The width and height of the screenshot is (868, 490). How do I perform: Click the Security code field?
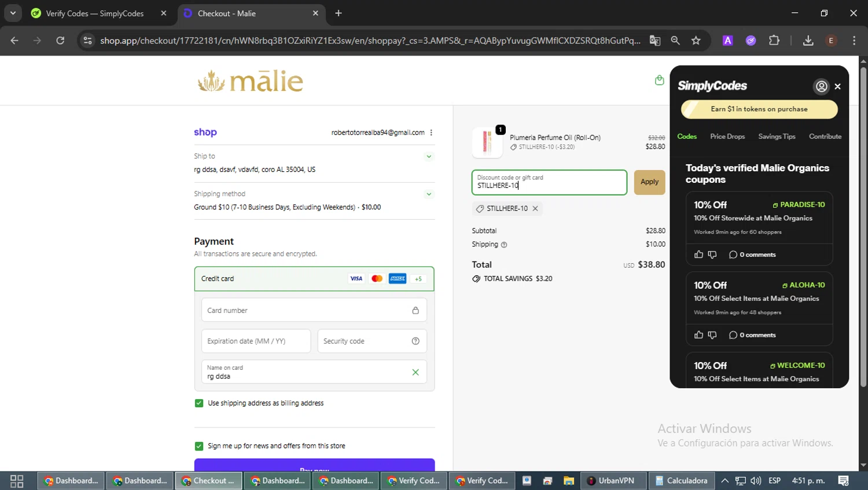(x=372, y=341)
